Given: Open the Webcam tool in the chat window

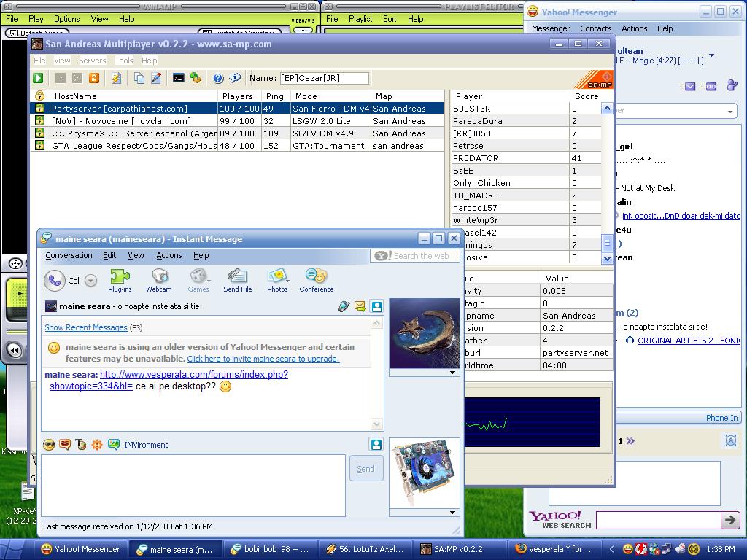Looking at the screenshot, I should click(159, 280).
